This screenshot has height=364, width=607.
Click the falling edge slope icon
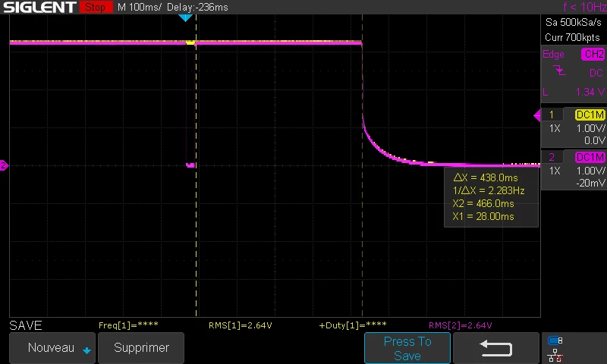[x=559, y=71]
